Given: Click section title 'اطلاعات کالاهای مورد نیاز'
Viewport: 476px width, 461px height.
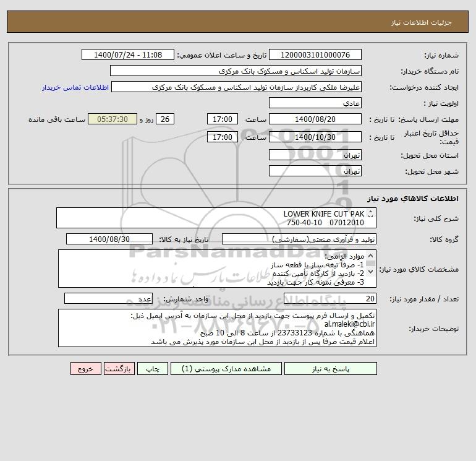Looking at the screenshot, I should click(x=412, y=199).
